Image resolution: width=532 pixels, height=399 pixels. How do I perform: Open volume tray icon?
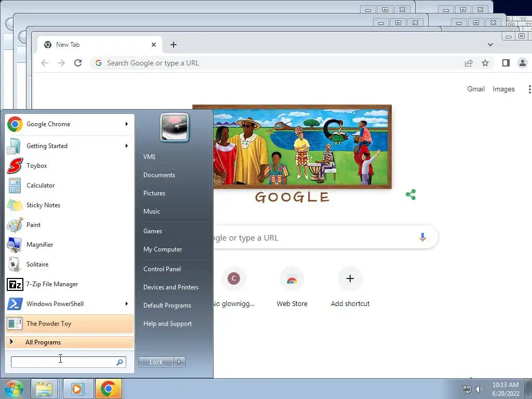tap(480, 389)
